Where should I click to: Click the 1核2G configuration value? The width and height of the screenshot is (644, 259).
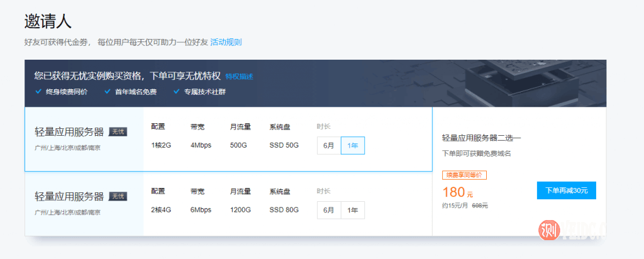161,145
